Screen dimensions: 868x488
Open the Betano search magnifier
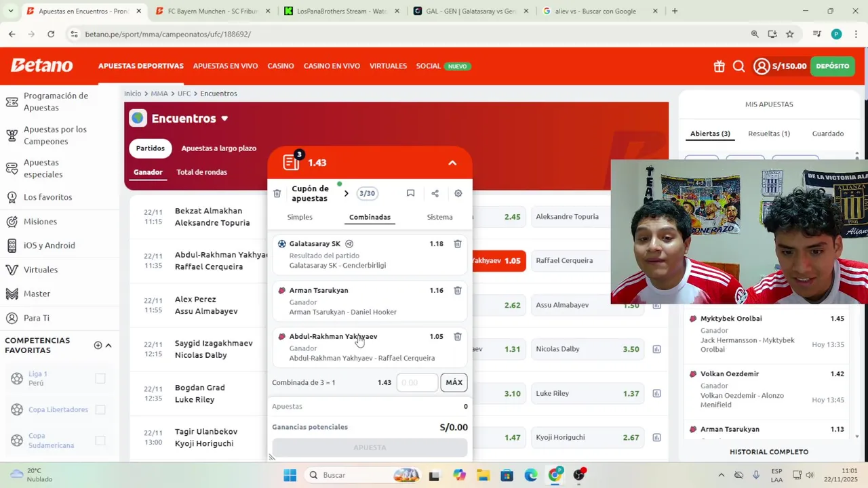click(739, 66)
